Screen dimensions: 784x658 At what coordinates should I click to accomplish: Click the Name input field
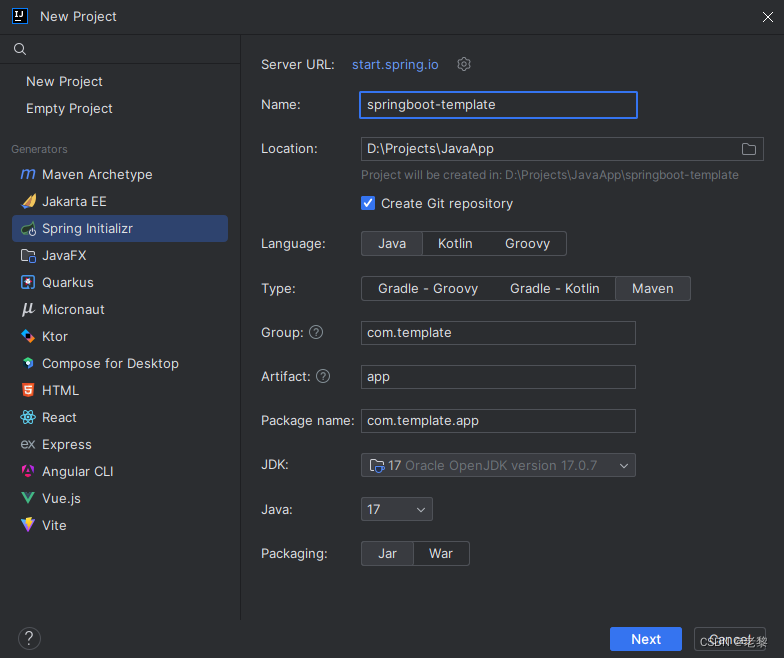[x=498, y=105]
